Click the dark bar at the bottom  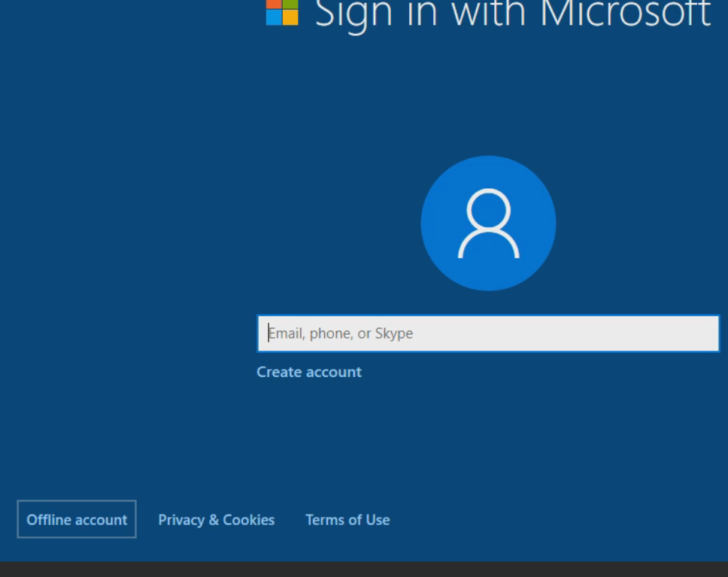(x=364, y=569)
